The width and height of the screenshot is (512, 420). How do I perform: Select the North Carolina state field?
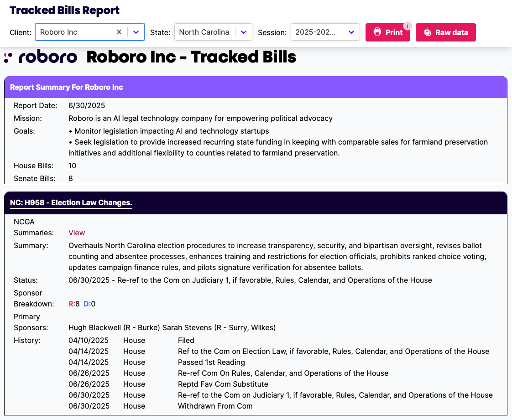213,32
